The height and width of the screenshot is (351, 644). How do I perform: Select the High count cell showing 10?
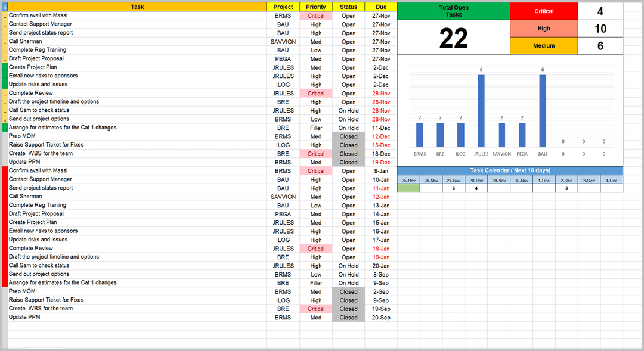pyautogui.click(x=600, y=29)
